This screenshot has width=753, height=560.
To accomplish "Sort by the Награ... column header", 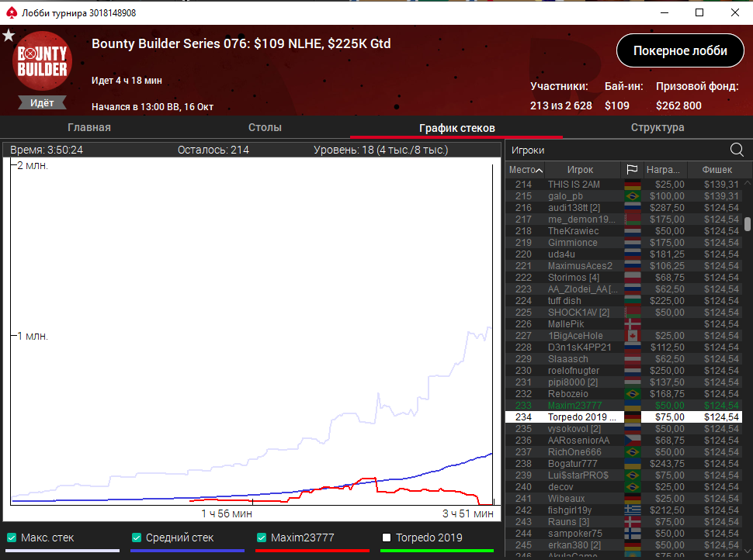I will 663,170.
